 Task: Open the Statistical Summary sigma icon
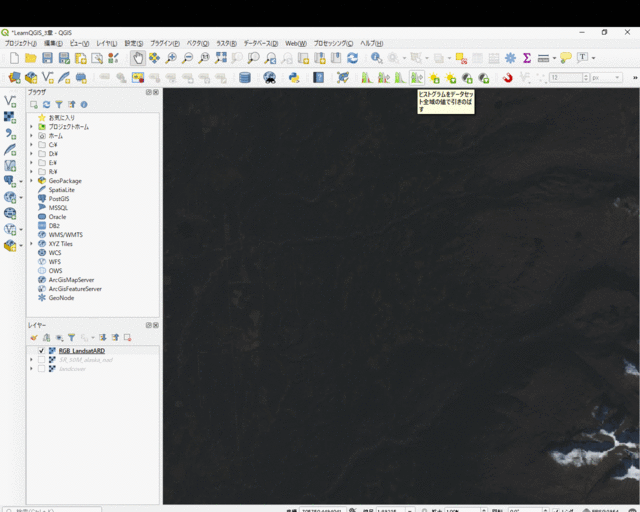[x=527, y=59]
